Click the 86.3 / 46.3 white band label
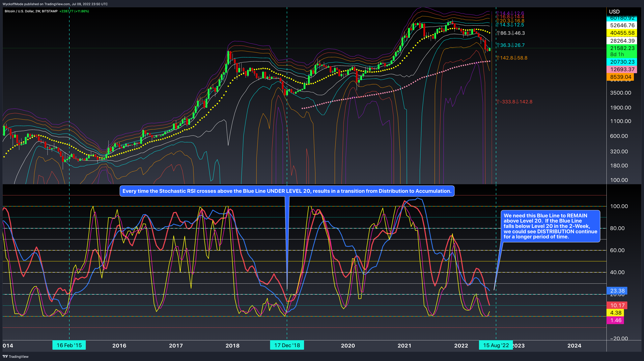Screen dimensions: 644x361 pos(511,33)
